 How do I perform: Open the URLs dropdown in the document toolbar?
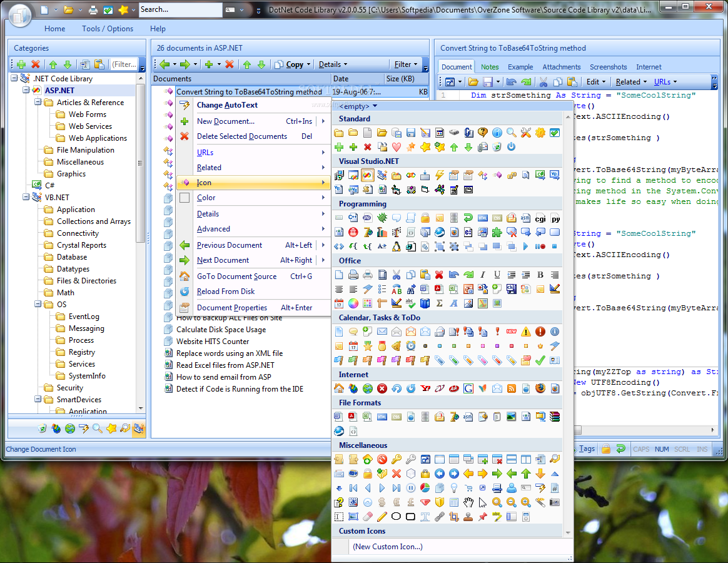665,82
